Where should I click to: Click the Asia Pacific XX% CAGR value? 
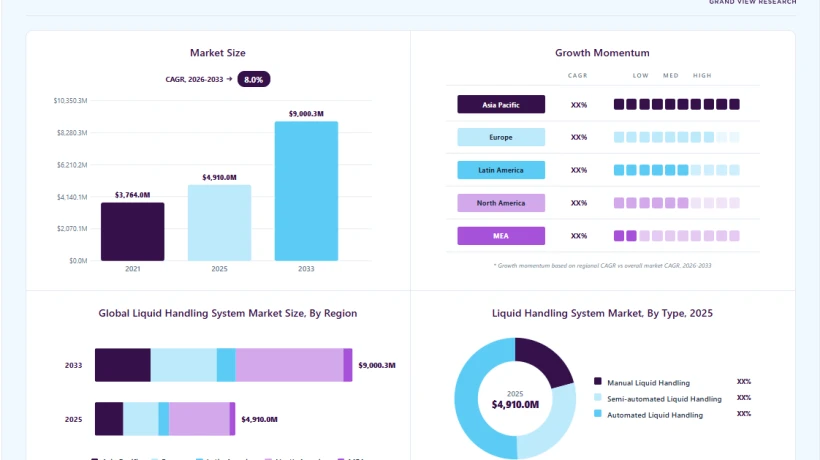point(579,105)
